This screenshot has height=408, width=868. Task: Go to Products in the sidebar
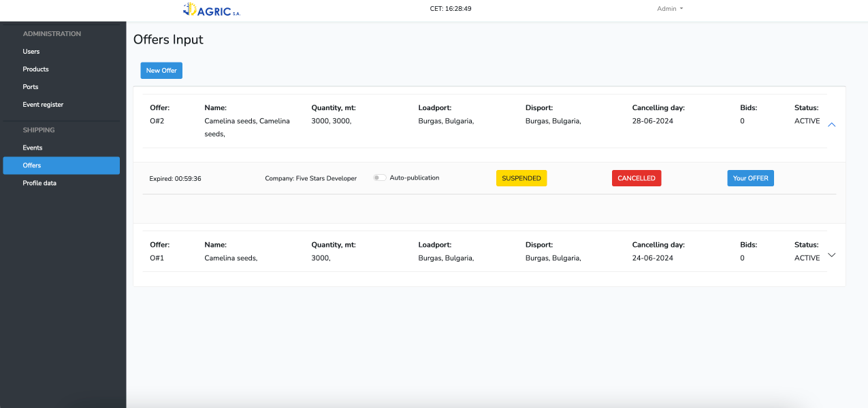tap(35, 69)
